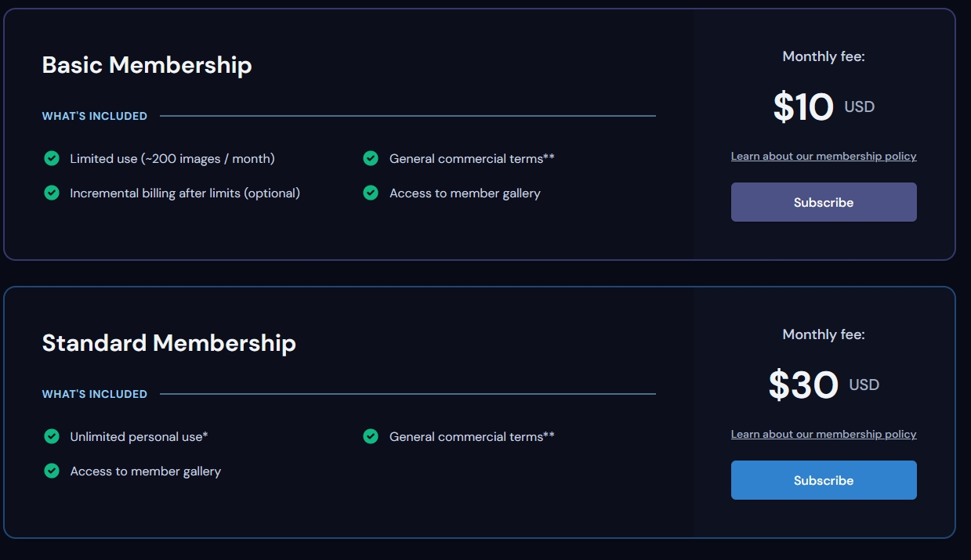Click the checkmark beside Unlimited personal use

[x=52, y=437]
